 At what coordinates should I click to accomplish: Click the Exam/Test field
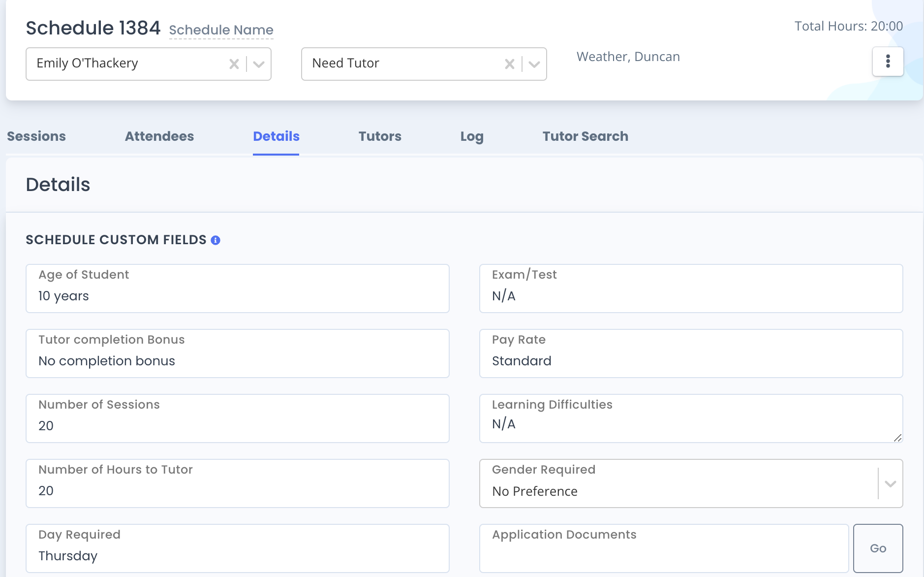click(691, 288)
